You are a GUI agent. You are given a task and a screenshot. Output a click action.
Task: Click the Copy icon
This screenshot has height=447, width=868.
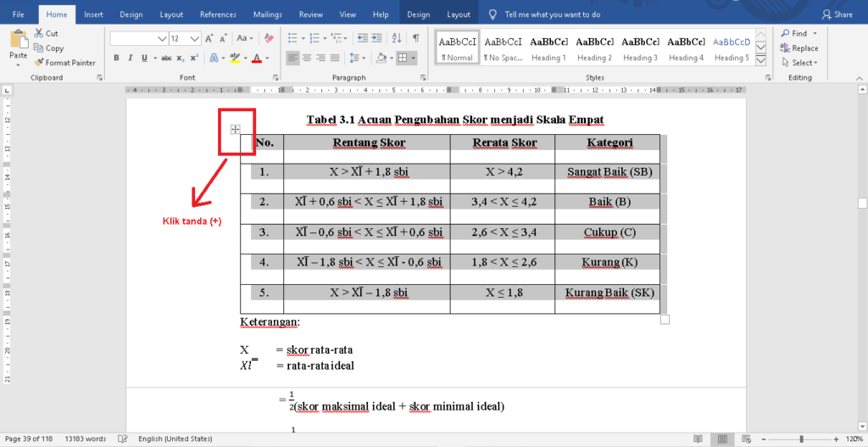(x=38, y=48)
